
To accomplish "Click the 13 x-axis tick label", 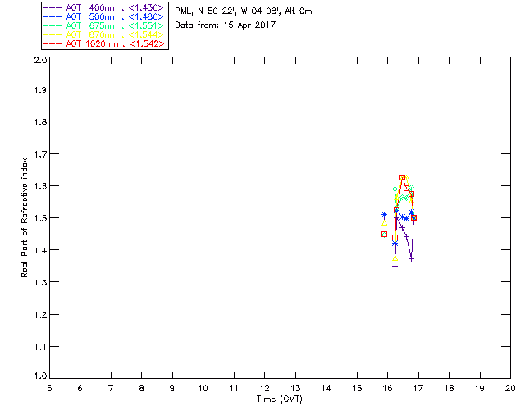I will pyautogui.click(x=295, y=388).
